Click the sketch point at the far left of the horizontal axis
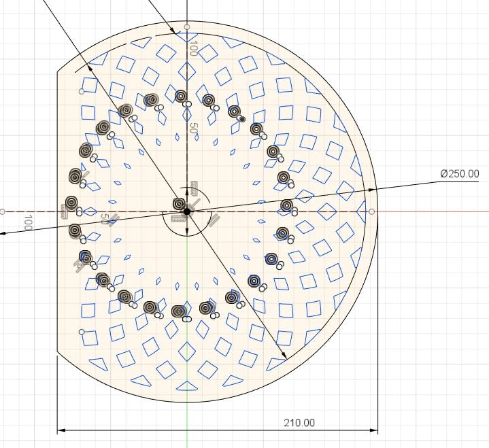The height and width of the screenshot is (448, 489). [x=3, y=211]
